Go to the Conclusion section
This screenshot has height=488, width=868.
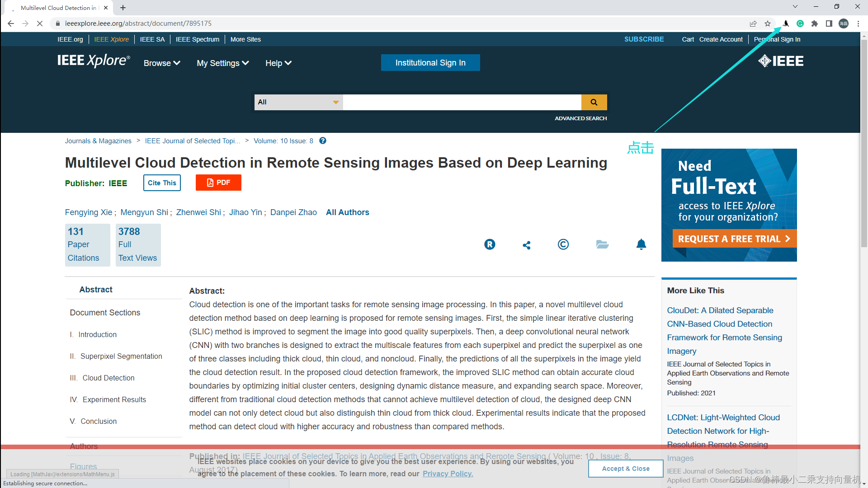click(93, 421)
